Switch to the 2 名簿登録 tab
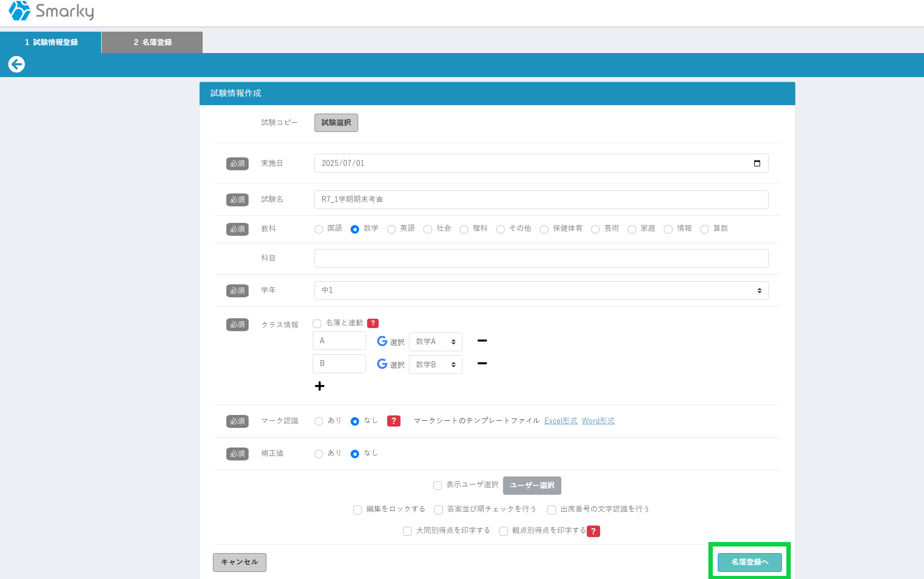 152,42
